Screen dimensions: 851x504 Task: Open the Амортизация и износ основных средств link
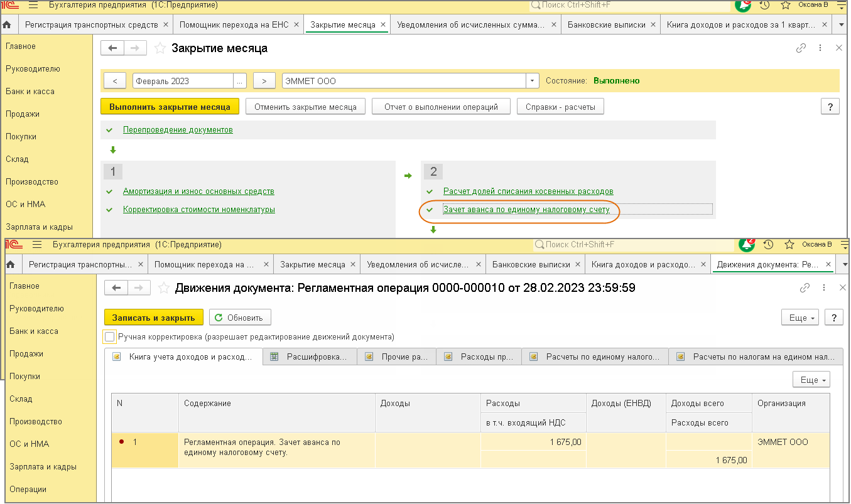click(x=198, y=191)
